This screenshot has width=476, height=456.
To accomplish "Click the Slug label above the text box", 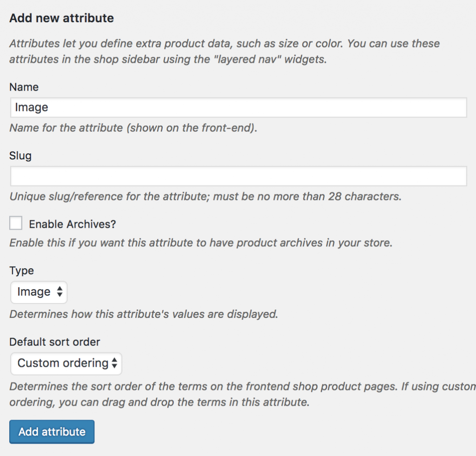I will coord(20,156).
